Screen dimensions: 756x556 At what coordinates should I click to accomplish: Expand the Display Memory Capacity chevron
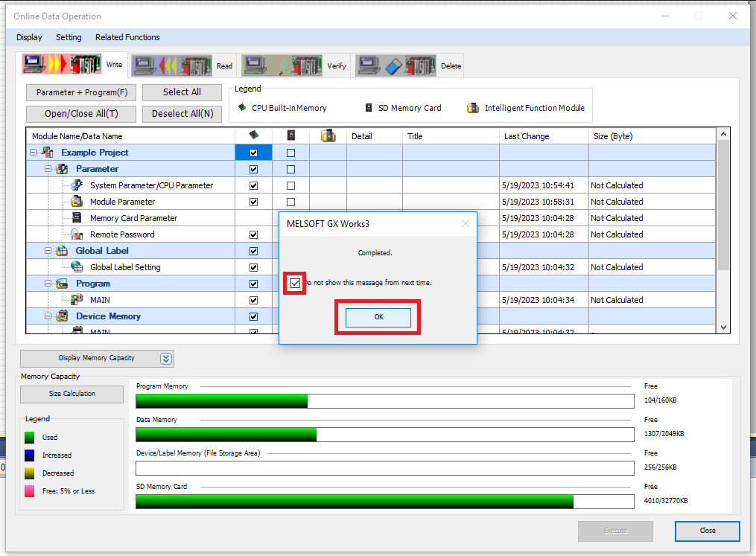click(166, 358)
